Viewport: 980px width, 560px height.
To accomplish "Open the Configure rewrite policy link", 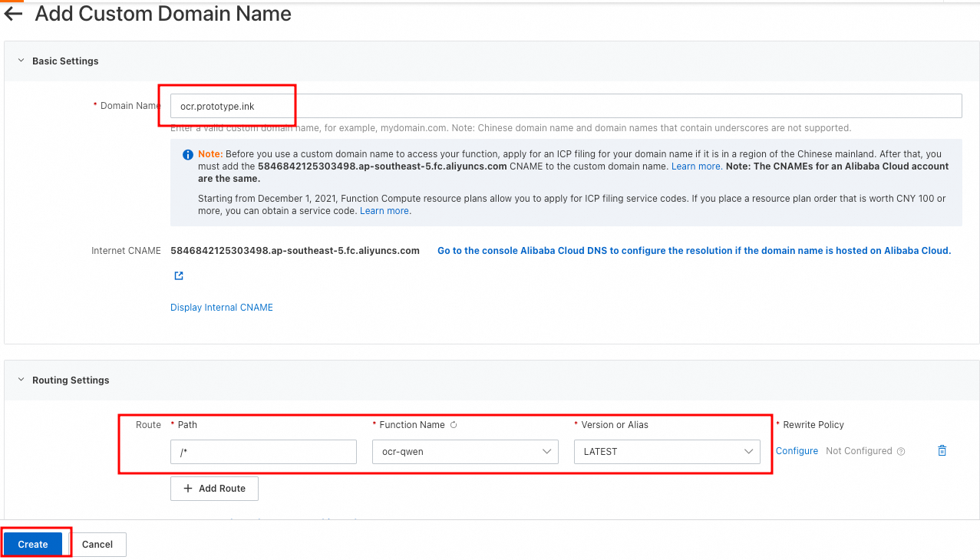I will click(797, 451).
